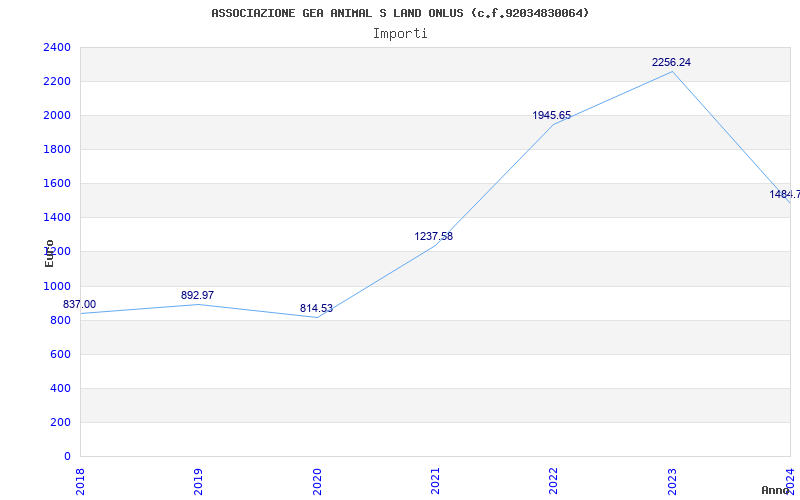Click the partially cut 1484.7 data label
The height and width of the screenshot is (500, 800).
(785, 194)
